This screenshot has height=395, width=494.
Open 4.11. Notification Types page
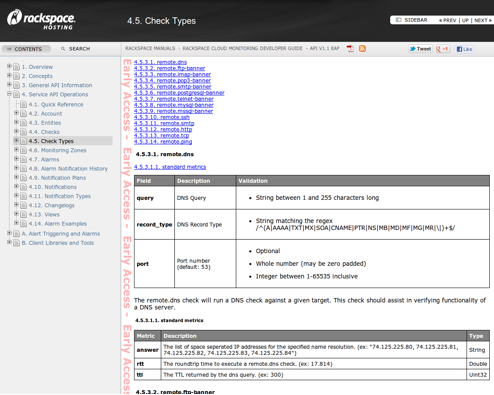pos(60,196)
